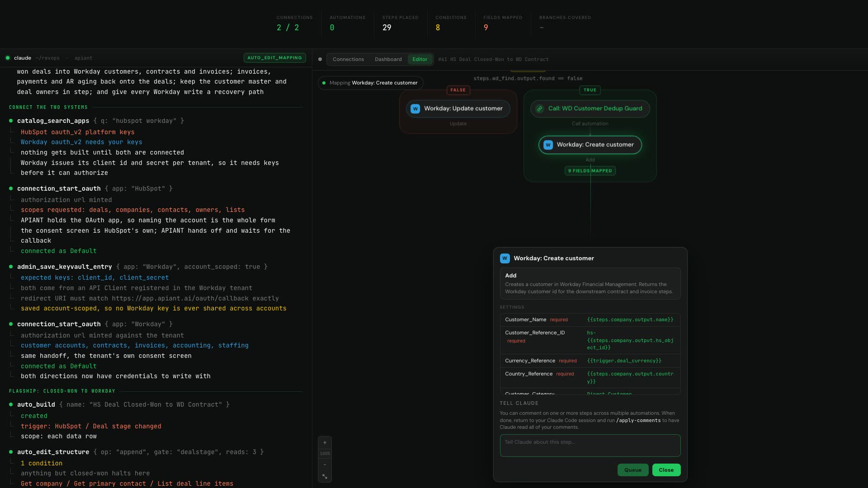Click the W icon on canvas Create customer node
The width and height of the screenshot is (868, 488).
[548, 145]
